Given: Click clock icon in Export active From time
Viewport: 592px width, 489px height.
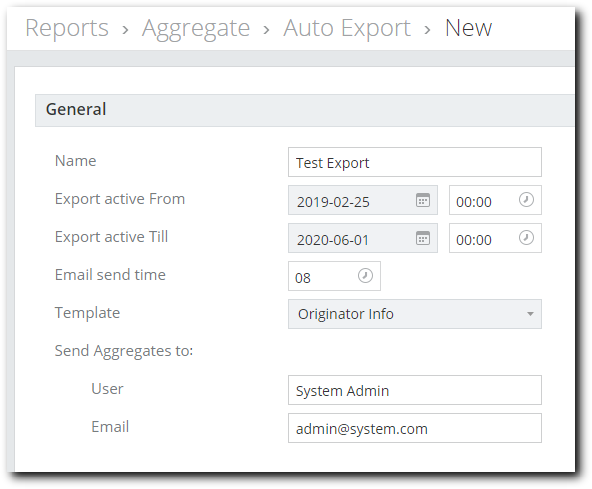Looking at the screenshot, I should pyautogui.click(x=526, y=199).
